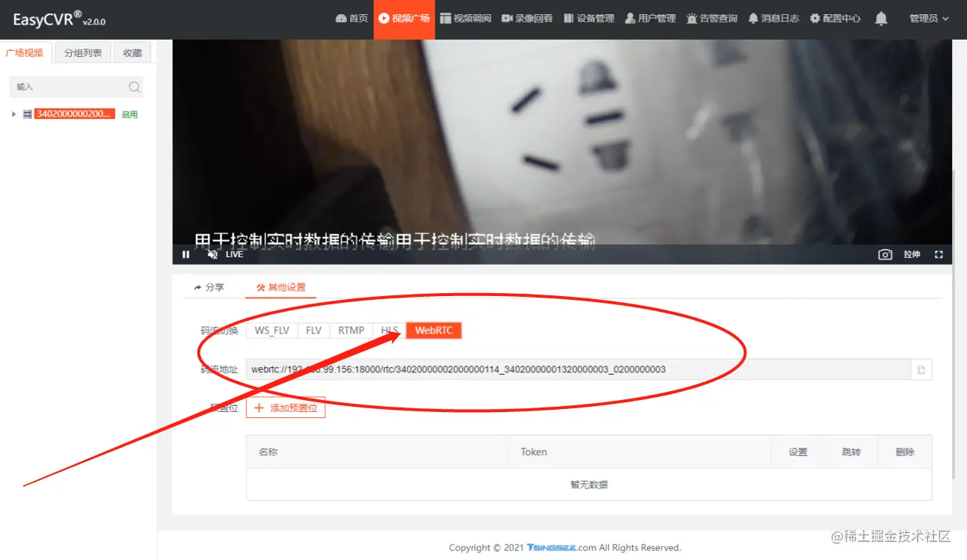Click the 名称 column header
Viewport: 967px width, 560px height.
click(268, 452)
